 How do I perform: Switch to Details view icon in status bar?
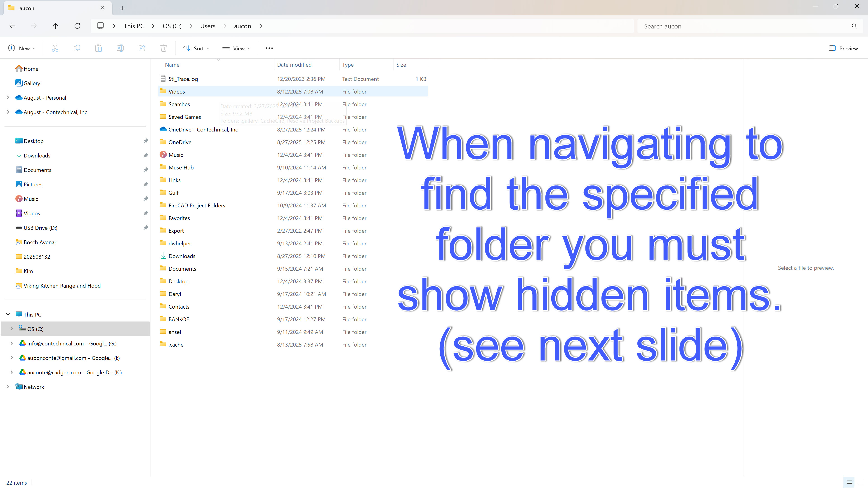(x=849, y=482)
